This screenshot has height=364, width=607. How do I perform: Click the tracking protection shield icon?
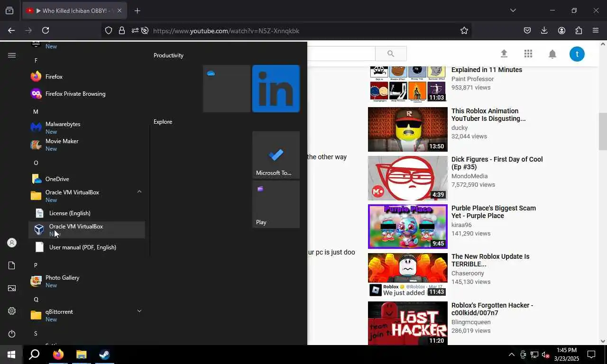(109, 30)
